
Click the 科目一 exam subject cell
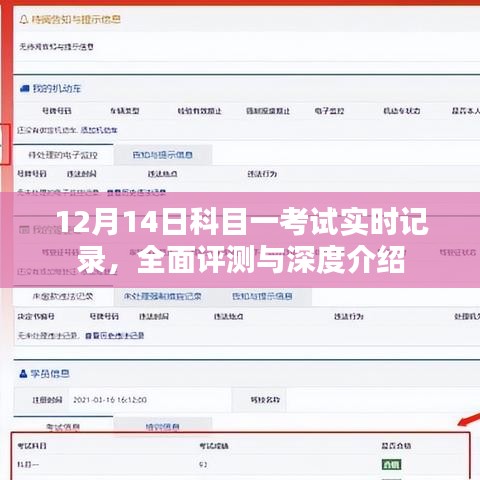point(28,464)
